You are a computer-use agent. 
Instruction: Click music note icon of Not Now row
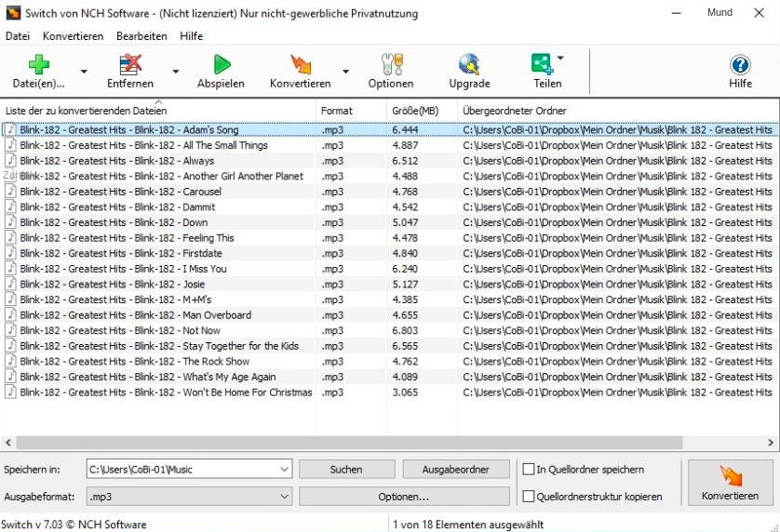point(10,329)
